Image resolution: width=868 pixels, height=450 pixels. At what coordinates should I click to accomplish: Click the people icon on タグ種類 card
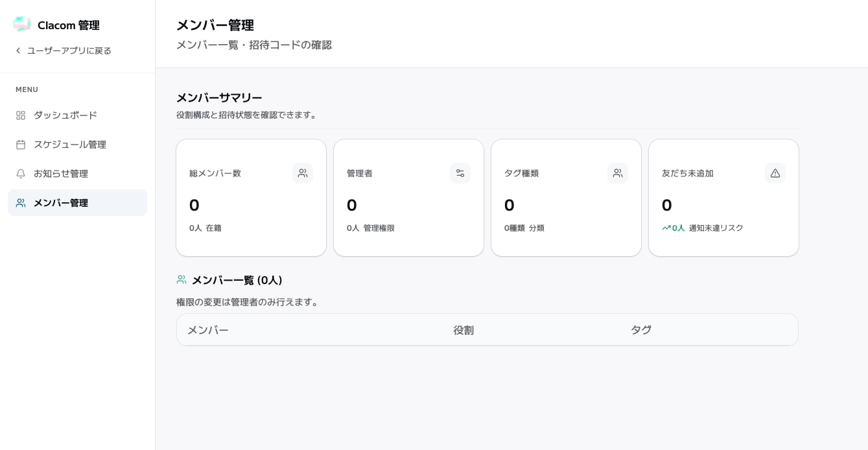tap(618, 173)
